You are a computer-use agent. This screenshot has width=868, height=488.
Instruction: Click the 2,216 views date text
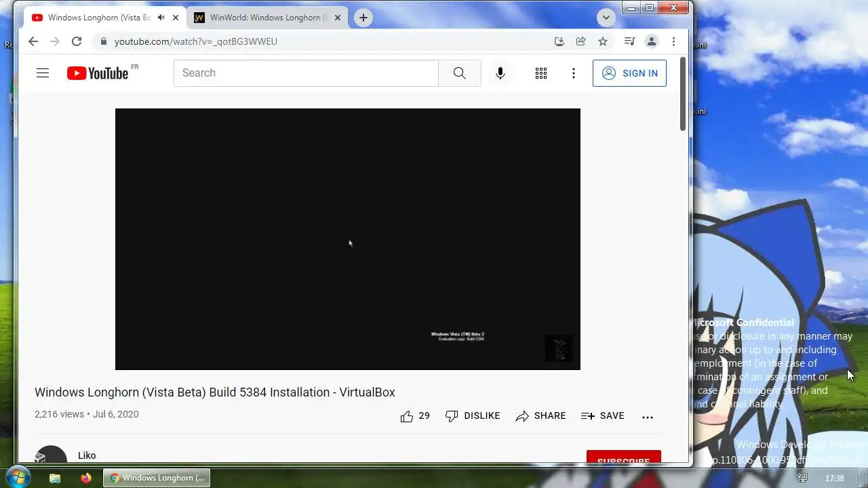point(87,414)
